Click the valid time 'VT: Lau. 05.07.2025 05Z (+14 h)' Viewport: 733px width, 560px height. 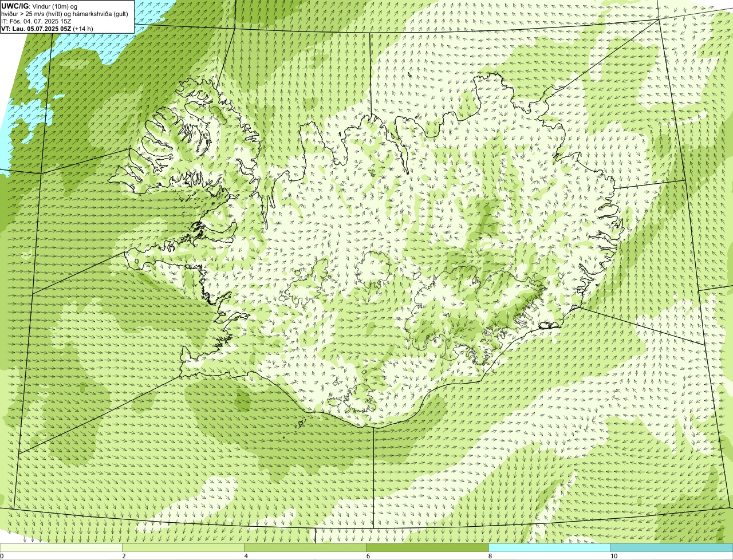(48, 29)
